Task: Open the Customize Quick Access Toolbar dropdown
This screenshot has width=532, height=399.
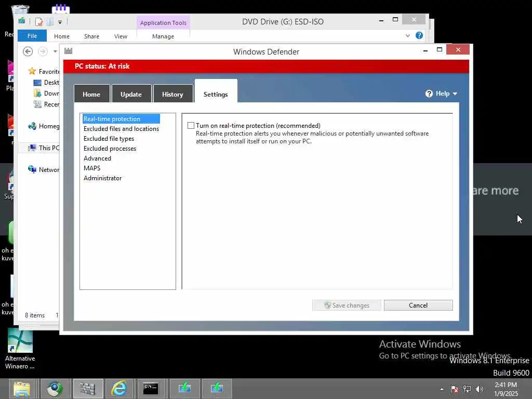Action: (60, 22)
